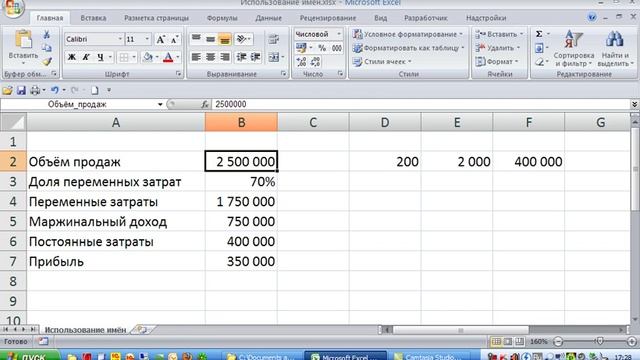Click the zoom slider handle
Image resolution: width=640 pixels, height=360 pixels.
coord(599,341)
